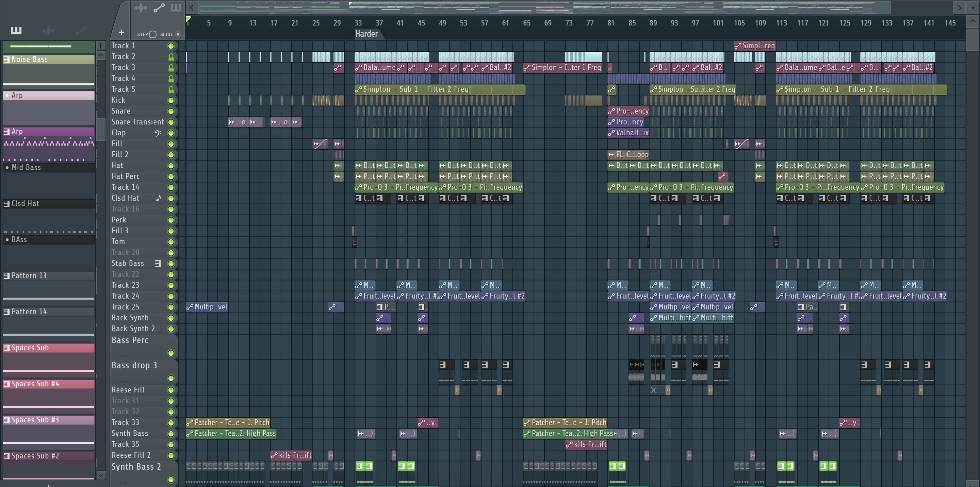Show automation clips in the picker panel
980x487 pixels.
point(81,30)
